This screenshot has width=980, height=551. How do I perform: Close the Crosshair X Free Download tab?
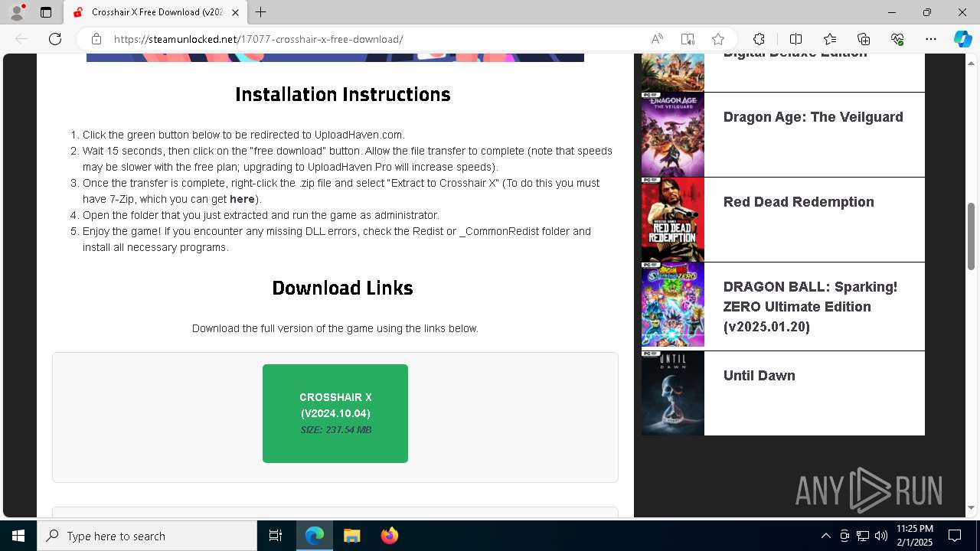235,12
